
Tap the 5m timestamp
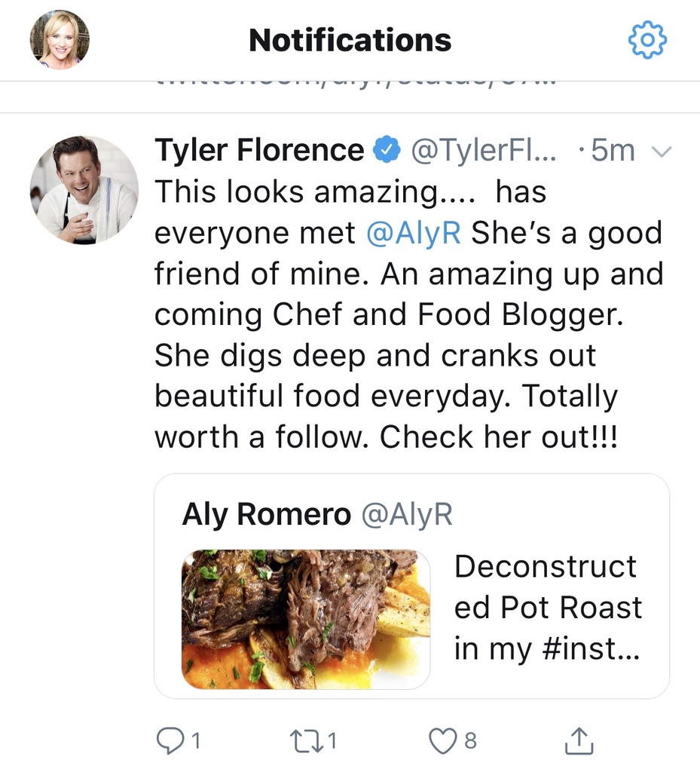[611, 152]
